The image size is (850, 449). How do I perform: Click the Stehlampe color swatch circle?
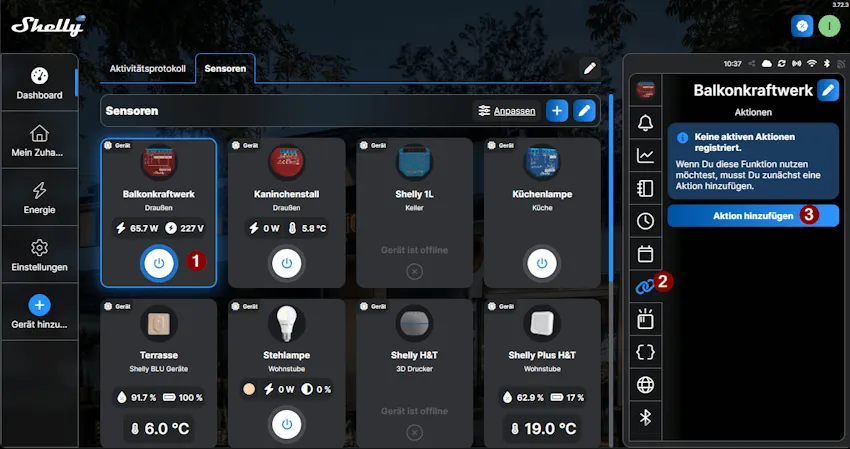251,389
